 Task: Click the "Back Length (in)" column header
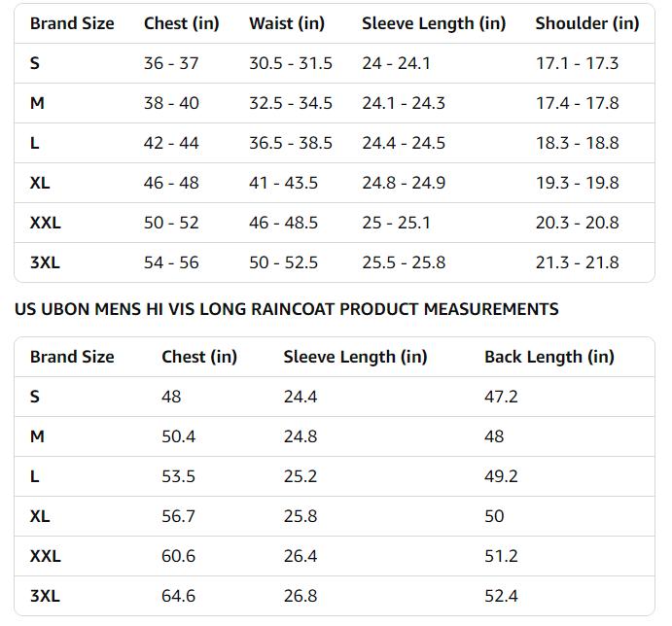point(548,357)
